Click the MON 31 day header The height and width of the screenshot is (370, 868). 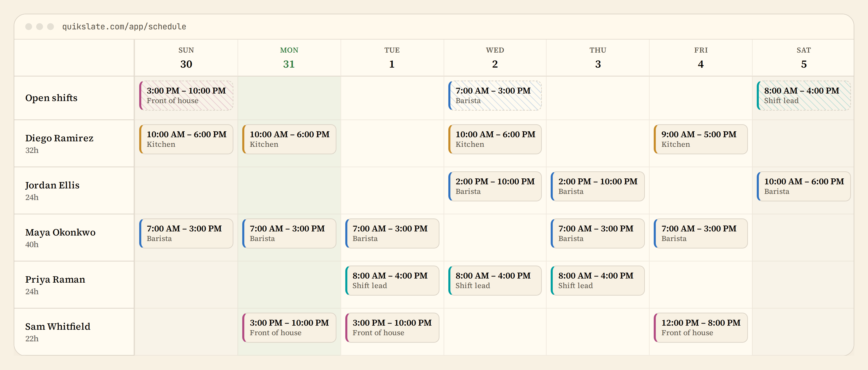(x=289, y=58)
